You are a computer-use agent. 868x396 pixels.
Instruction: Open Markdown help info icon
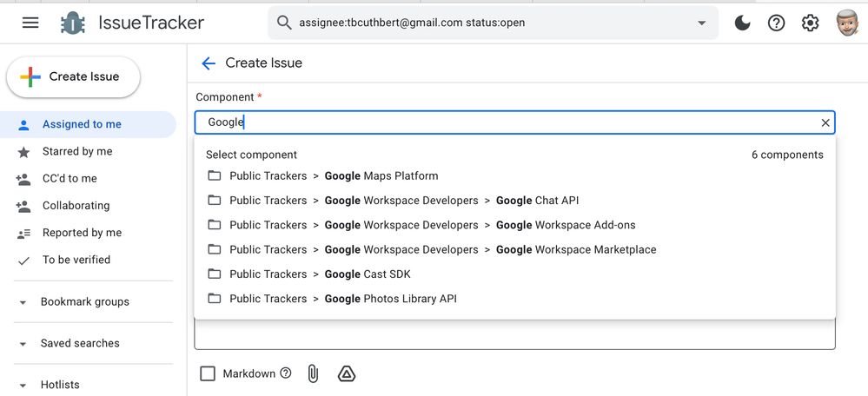pyautogui.click(x=285, y=373)
